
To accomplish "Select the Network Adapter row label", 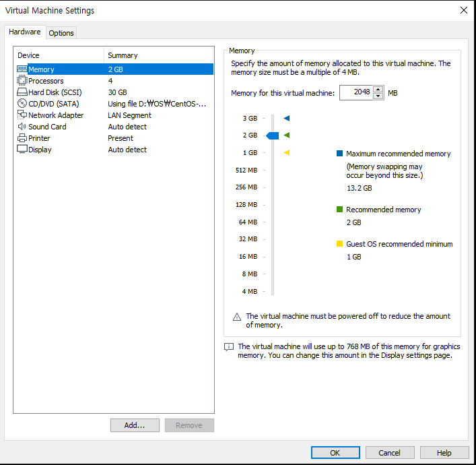I will point(56,115).
